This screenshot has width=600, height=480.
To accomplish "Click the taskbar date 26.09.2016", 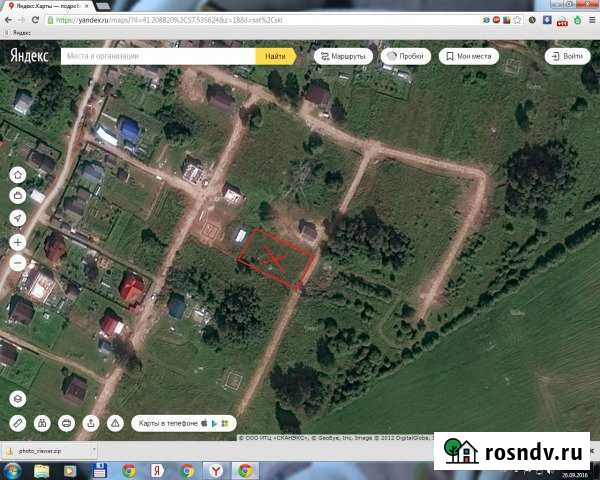I will (576, 475).
